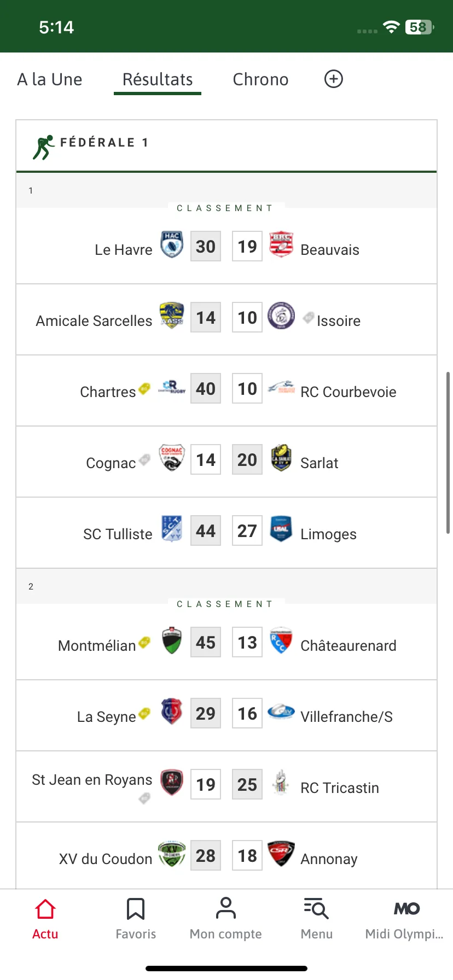Open the La Seyne score 29

[x=206, y=713]
